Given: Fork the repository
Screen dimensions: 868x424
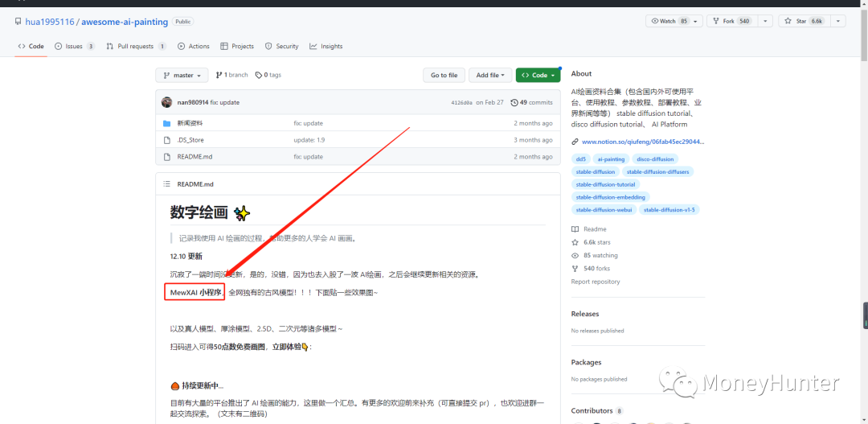Looking at the screenshot, I should click(731, 21).
